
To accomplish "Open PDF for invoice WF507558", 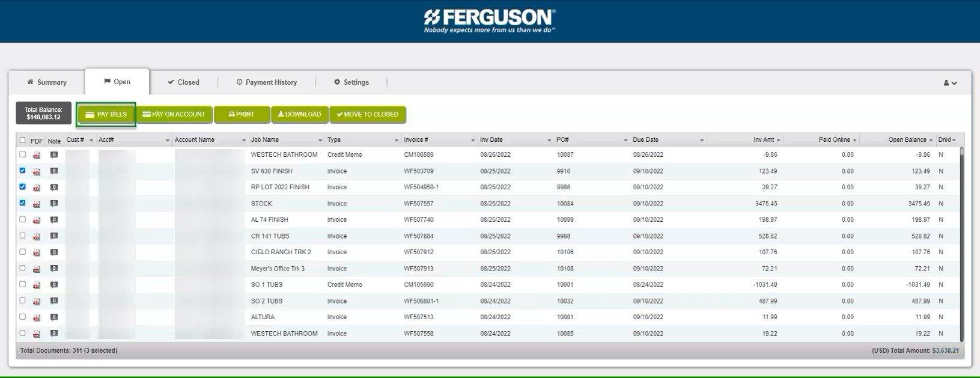I will pos(37,334).
